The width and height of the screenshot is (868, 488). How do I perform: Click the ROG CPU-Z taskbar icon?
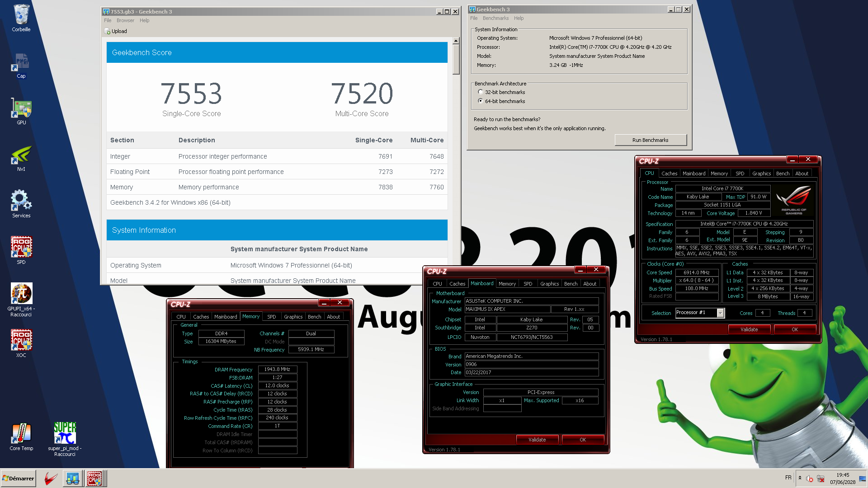pyautogui.click(x=94, y=479)
